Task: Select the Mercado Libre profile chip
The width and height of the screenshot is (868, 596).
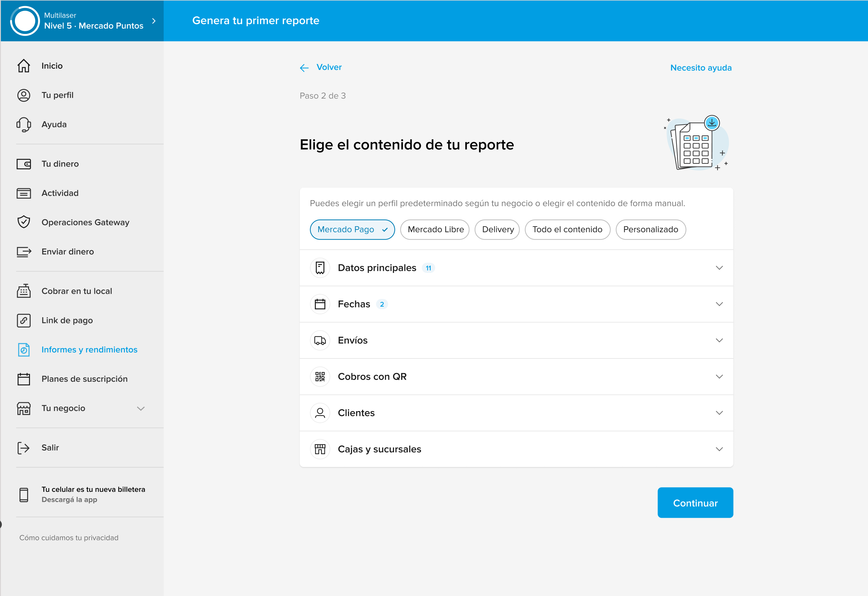Action: click(x=435, y=230)
